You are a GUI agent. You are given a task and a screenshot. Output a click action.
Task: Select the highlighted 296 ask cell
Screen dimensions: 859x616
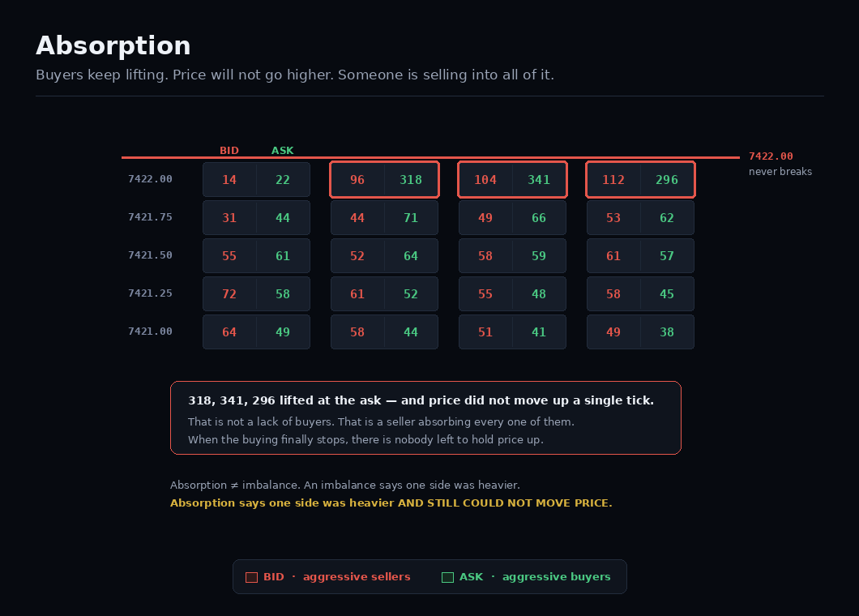[x=667, y=180]
